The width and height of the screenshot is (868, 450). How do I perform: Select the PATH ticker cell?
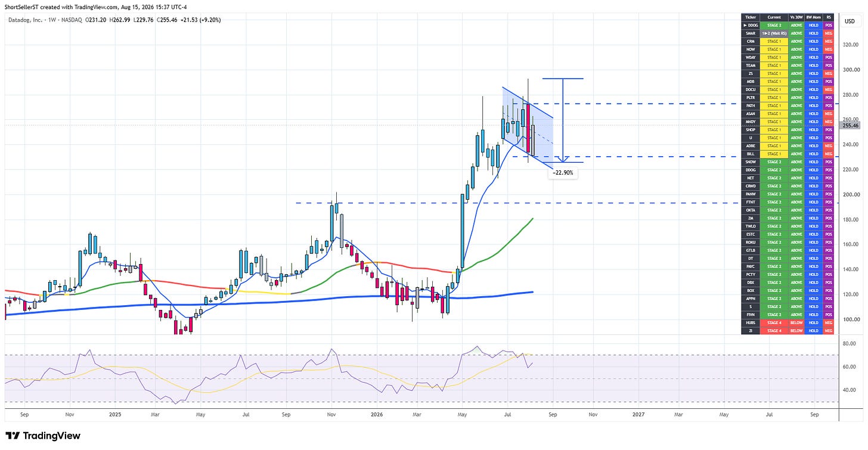[x=751, y=105]
